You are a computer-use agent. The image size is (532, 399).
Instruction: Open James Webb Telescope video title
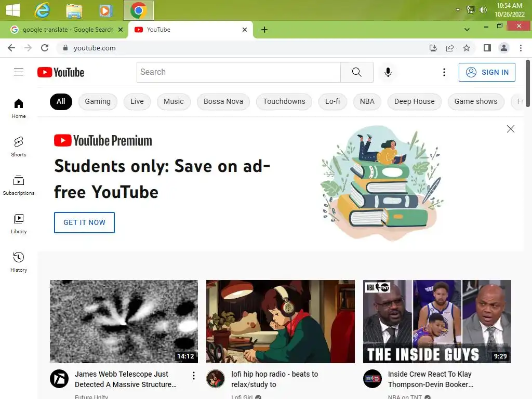click(126, 379)
